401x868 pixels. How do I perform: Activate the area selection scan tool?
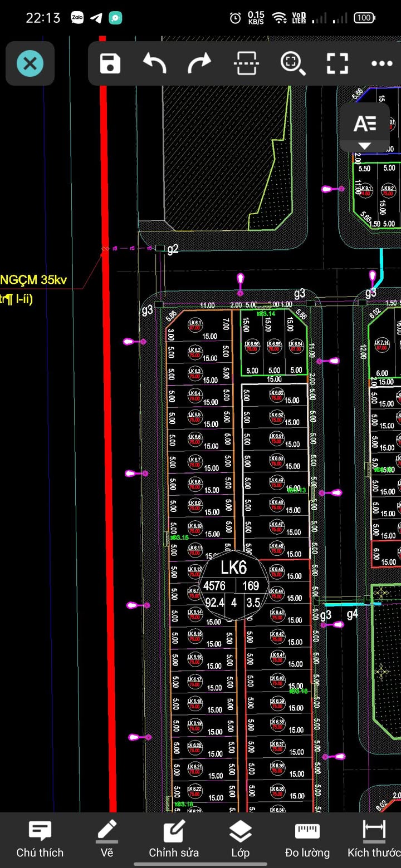246,63
